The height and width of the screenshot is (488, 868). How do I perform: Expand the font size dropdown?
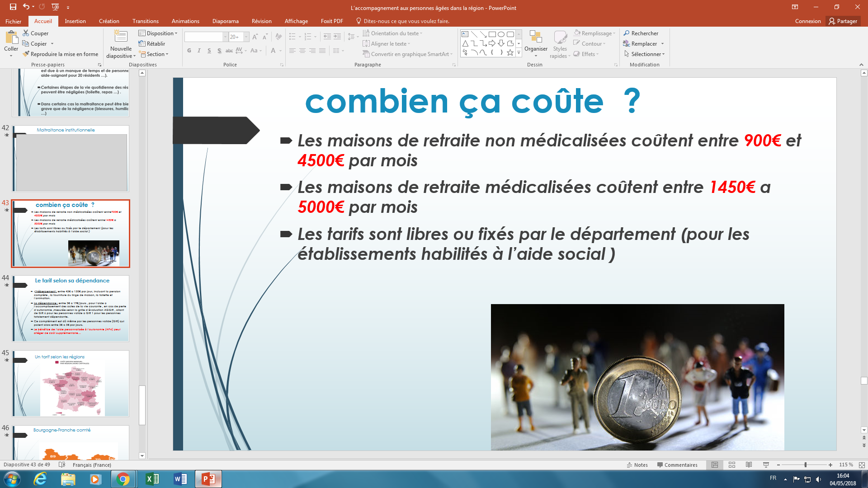pos(246,37)
